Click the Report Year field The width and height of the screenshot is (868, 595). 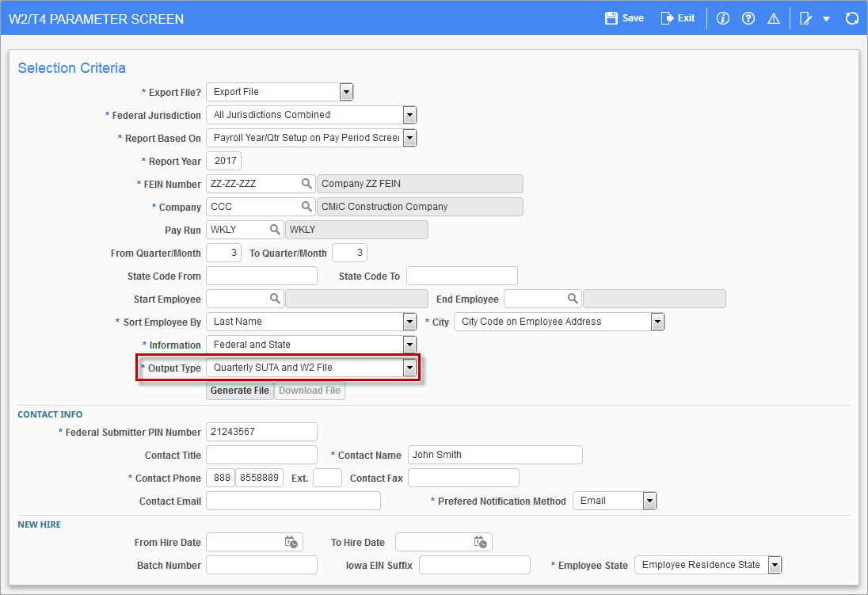(x=223, y=161)
